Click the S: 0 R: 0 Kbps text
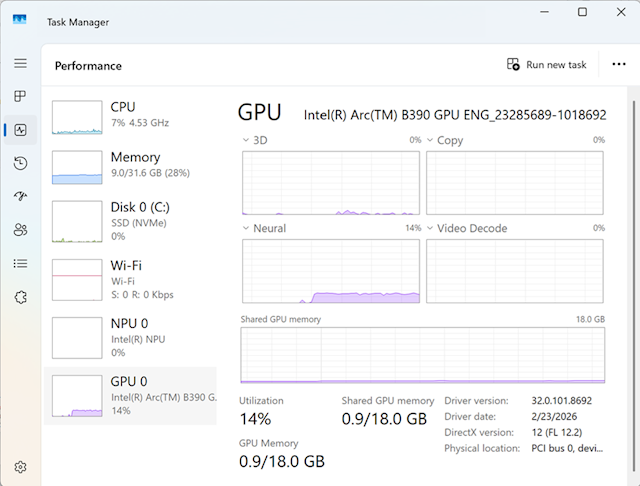The height and width of the screenshot is (486, 640). click(x=142, y=295)
